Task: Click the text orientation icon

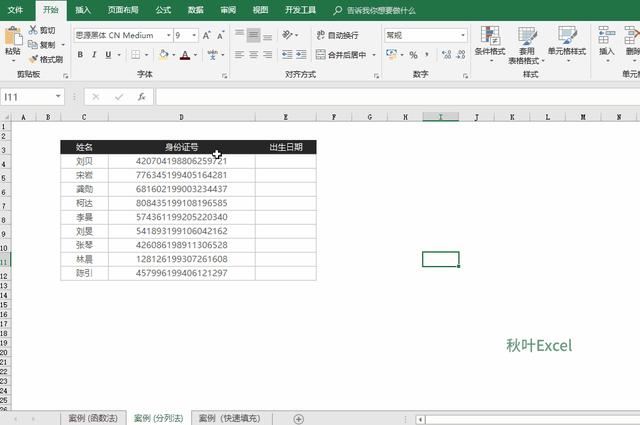Action: tap(287, 35)
